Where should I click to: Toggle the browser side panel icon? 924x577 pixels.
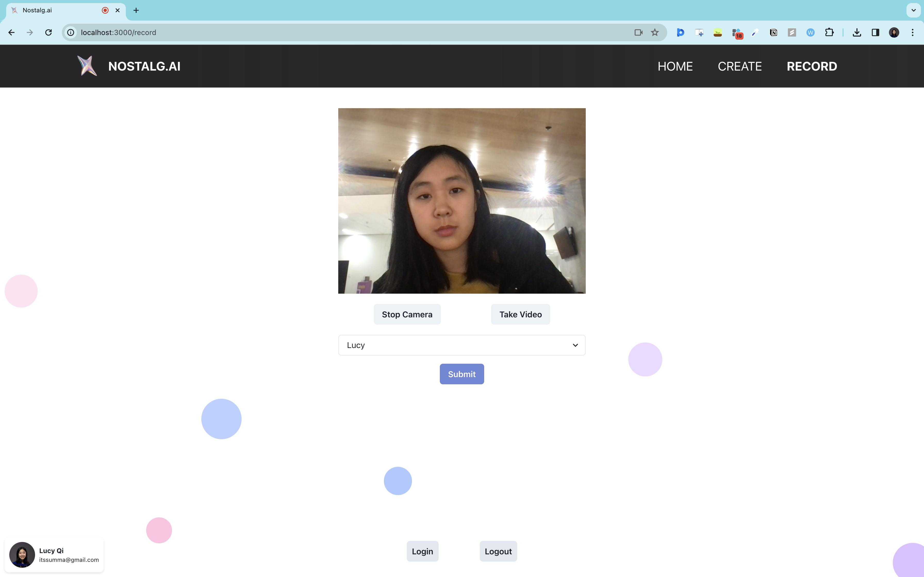coord(876,32)
